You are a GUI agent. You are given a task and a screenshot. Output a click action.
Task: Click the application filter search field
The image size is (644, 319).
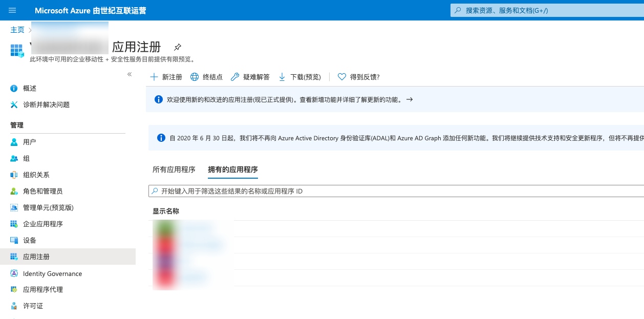394,191
